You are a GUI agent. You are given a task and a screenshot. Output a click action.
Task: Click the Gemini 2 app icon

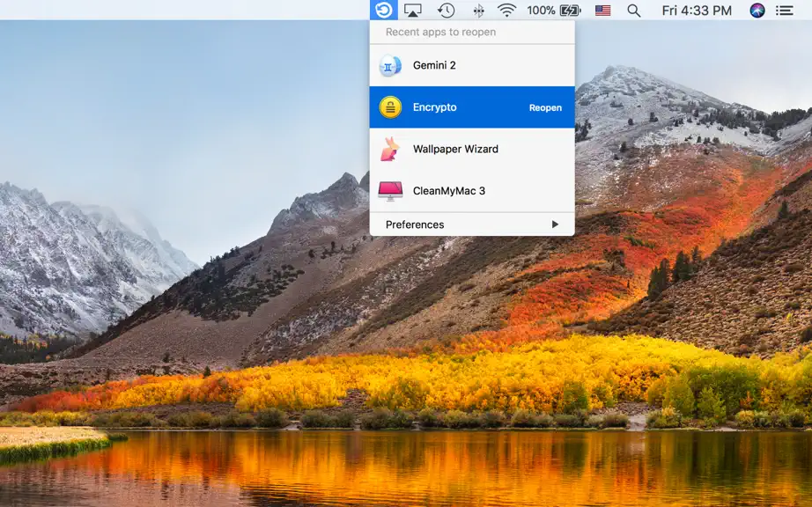point(390,66)
